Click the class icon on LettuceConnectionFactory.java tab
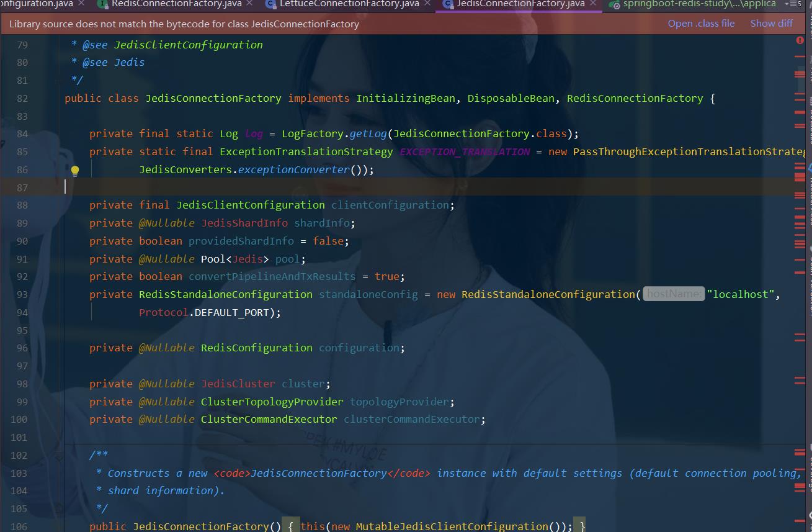 tap(270, 4)
